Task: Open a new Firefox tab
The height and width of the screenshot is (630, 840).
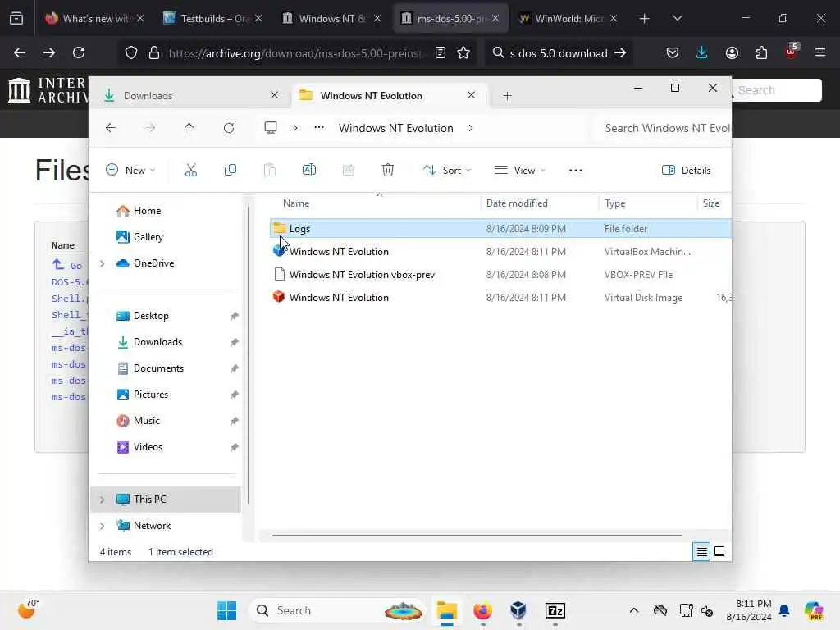Action: (644, 18)
